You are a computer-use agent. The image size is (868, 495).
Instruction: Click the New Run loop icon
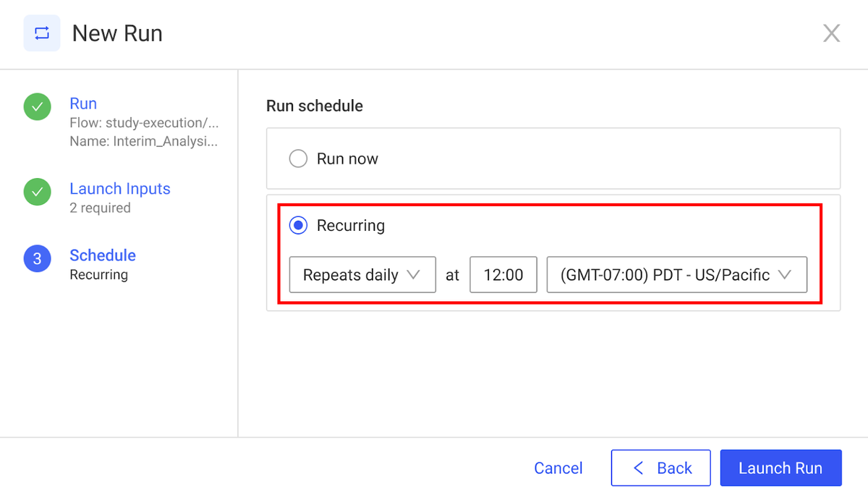coord(42,33)
